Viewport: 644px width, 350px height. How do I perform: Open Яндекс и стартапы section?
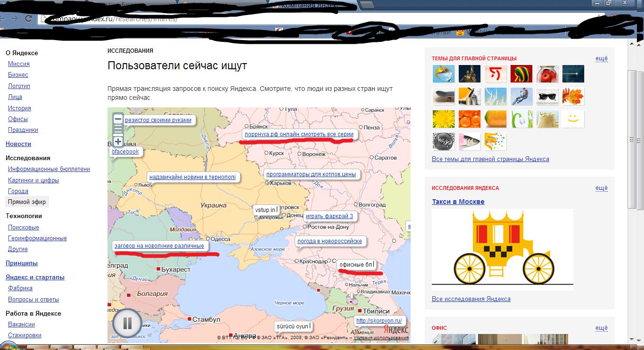click(35, 277)
